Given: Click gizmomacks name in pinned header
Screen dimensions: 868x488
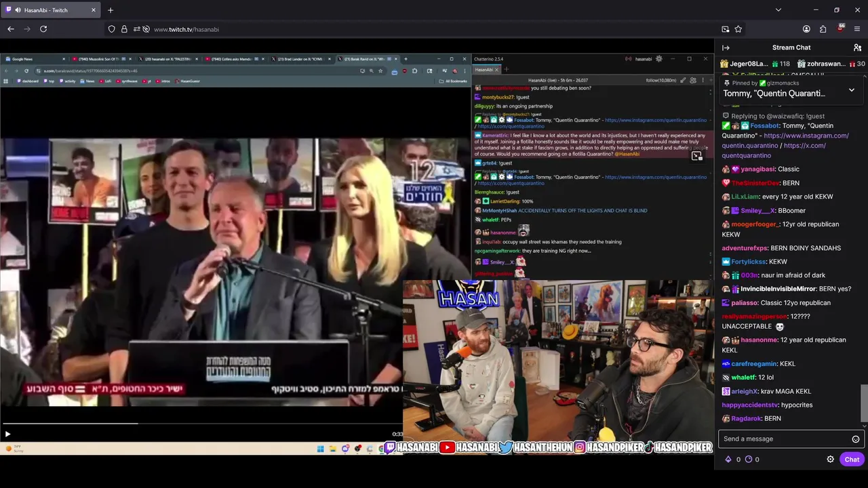Looking at the screenshot, I should pos(783,83).
